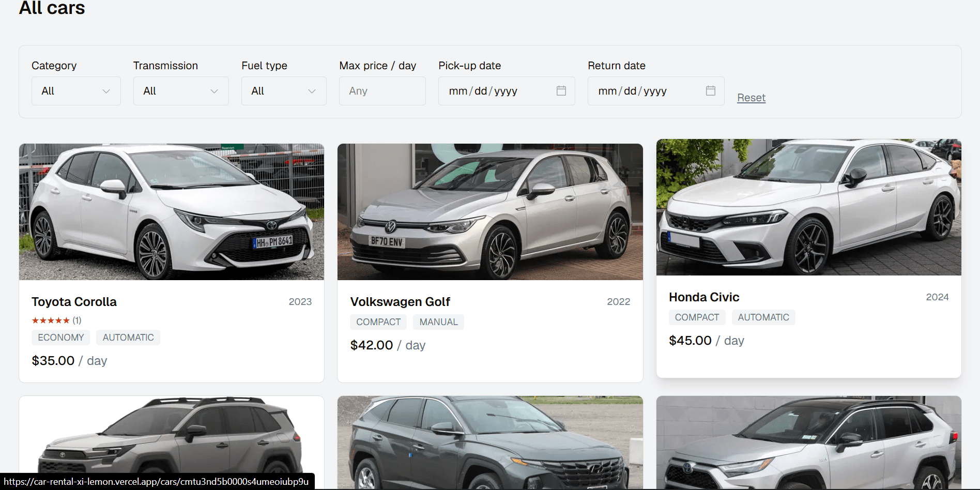
Task: Open calendar picker icon in Return date
Action: (711, 91)
